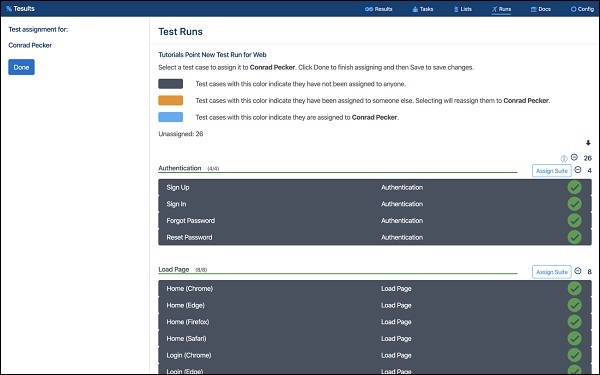Toggle the Home (Edge) check mark
Screen dimensions: 600x375
click(574, 305)
